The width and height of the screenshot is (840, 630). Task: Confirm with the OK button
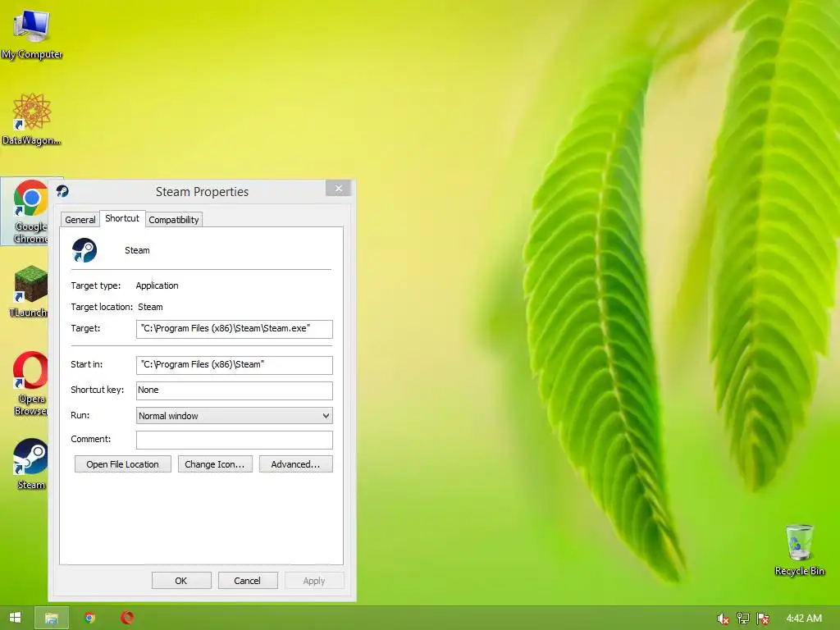pos(181,581)
